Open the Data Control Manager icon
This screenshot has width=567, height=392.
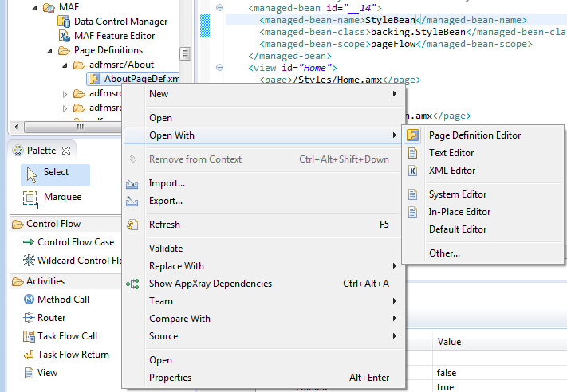pos(64,22)
